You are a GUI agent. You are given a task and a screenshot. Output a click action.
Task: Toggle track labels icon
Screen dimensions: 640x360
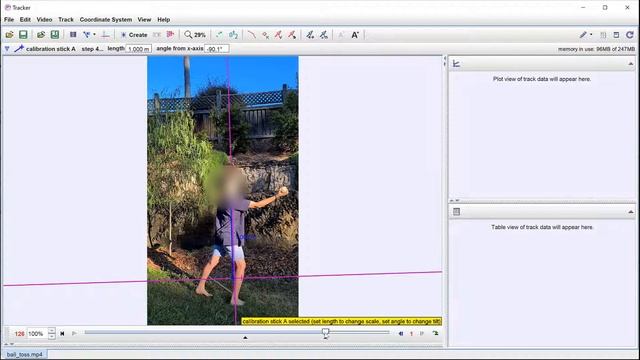[233, 35]
